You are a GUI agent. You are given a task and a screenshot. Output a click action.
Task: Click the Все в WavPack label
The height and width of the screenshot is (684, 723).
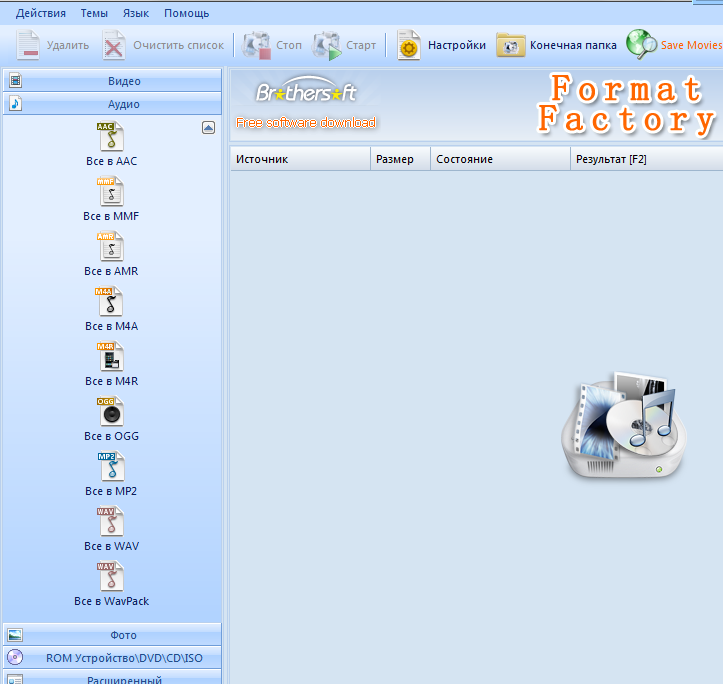pos(112,601)
